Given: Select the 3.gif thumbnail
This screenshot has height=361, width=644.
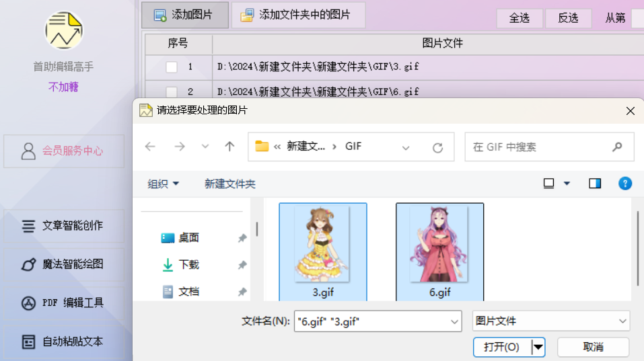Looking at the screenshot, I should [x=323, y=252].
